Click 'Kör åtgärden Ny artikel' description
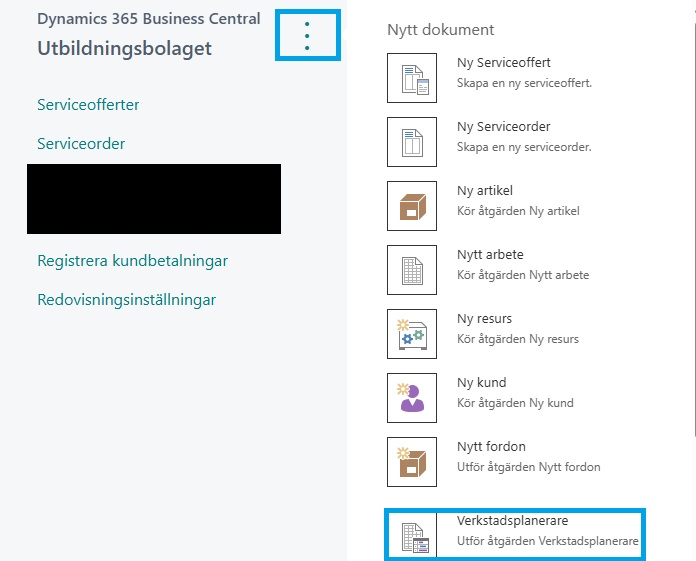The width and height of the screenshot is (696, 561). (x=518, y=211)
